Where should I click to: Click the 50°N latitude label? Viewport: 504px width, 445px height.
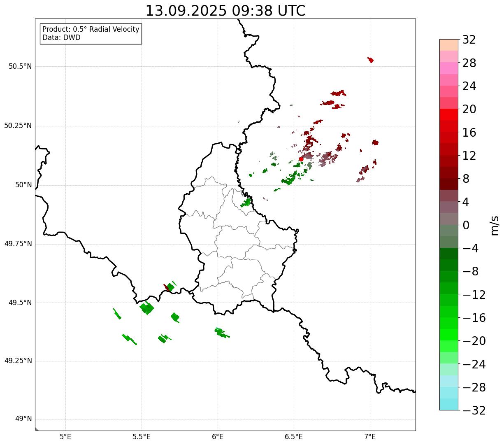(23, 185)
